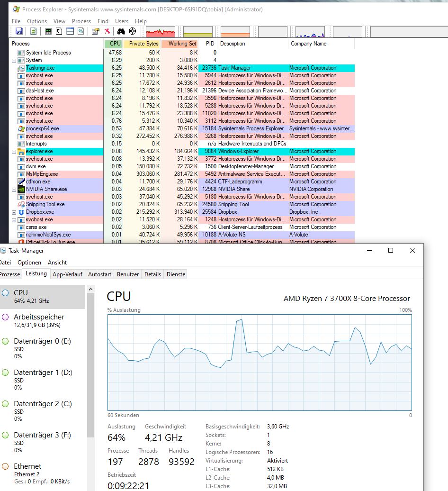Click the ctfmon.exe pen icon
Screen dimensions: 448x491
tap(21, 182)
